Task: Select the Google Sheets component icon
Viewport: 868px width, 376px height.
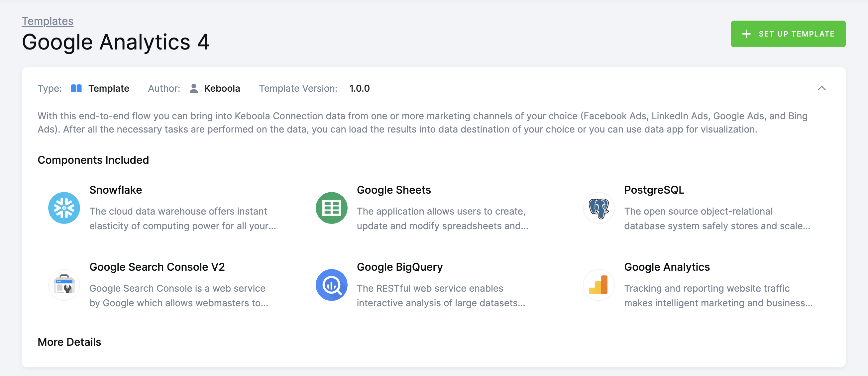Action: (331, 208)
